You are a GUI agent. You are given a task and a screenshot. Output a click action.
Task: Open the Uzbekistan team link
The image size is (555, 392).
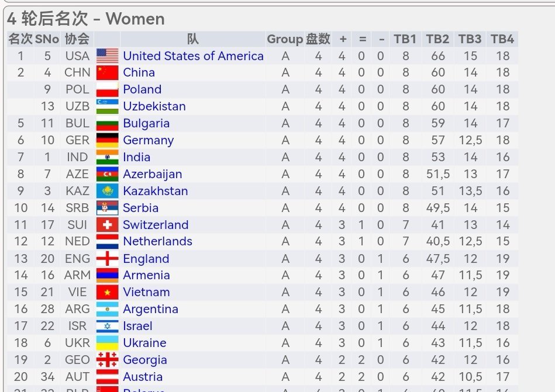tap(154, 106)
